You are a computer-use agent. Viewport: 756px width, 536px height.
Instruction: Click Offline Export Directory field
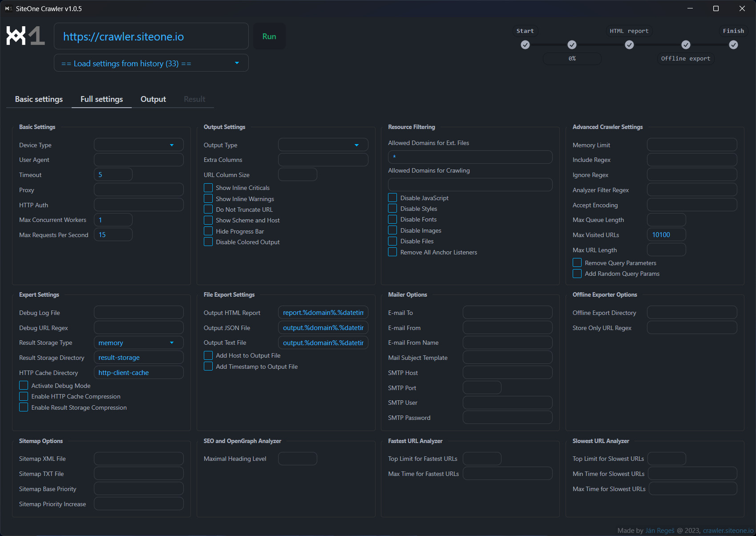[692, 312]
